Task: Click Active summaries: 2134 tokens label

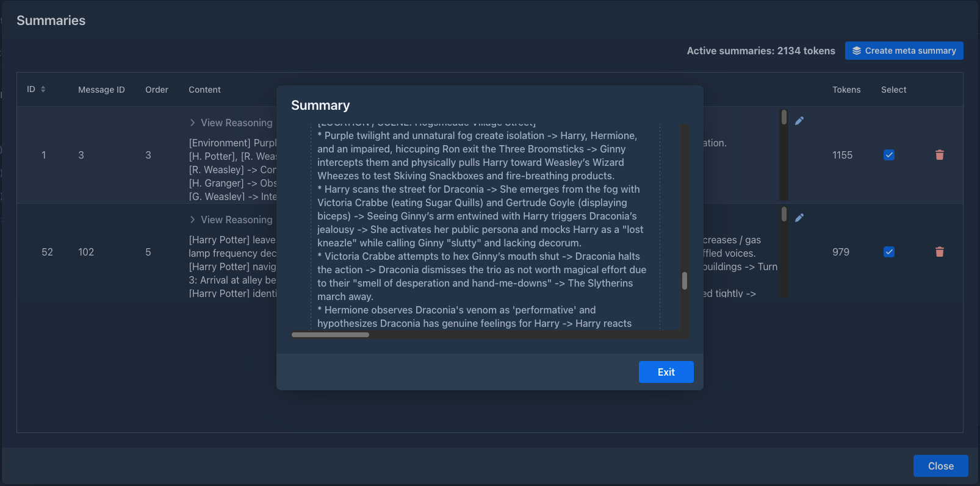Action: 761,51
